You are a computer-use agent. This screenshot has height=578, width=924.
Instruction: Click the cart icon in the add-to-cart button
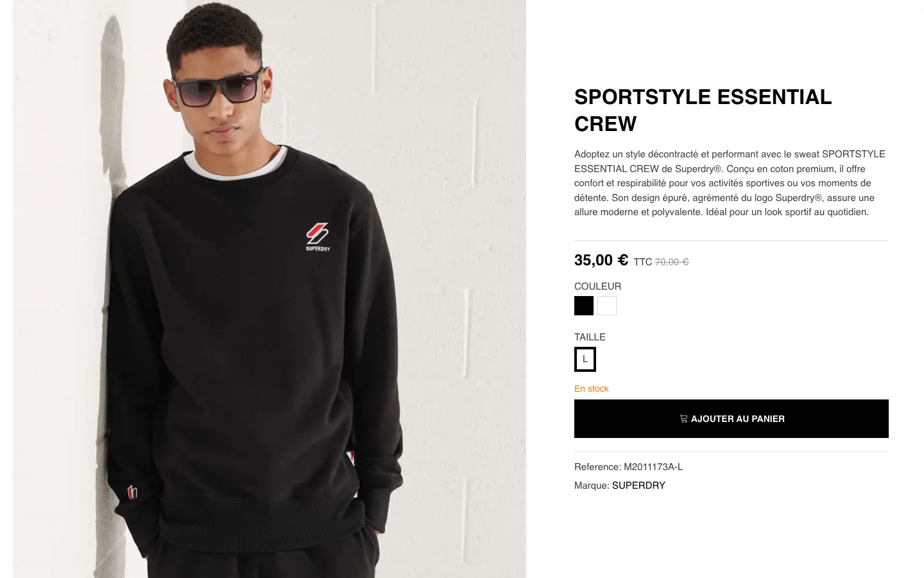tap(683, 419)
